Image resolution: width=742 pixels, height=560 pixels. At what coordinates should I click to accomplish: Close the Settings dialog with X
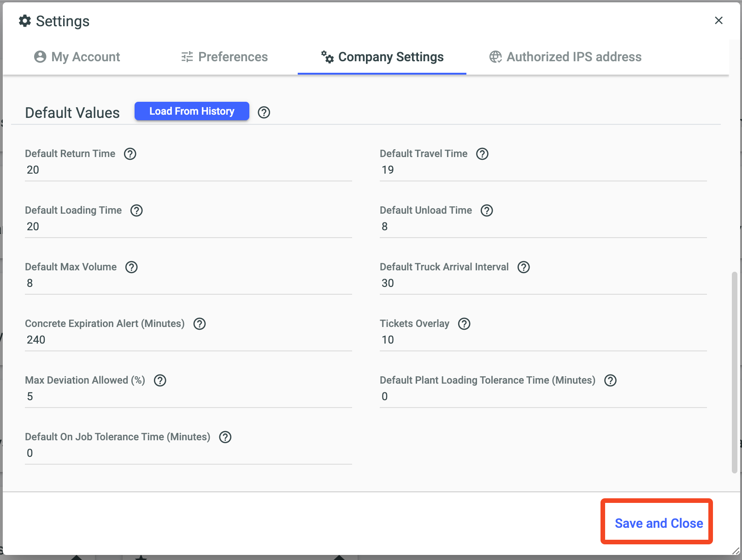pos(718,20)
